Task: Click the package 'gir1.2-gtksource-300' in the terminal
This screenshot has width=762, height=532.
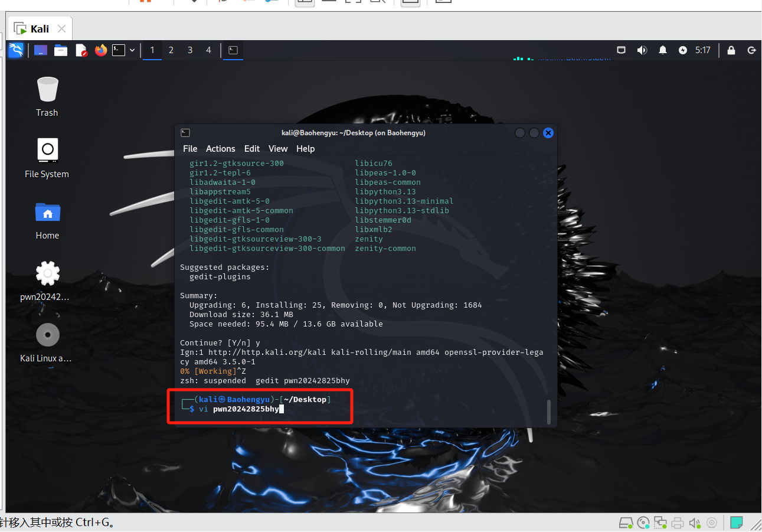Action: pos(237,164)
